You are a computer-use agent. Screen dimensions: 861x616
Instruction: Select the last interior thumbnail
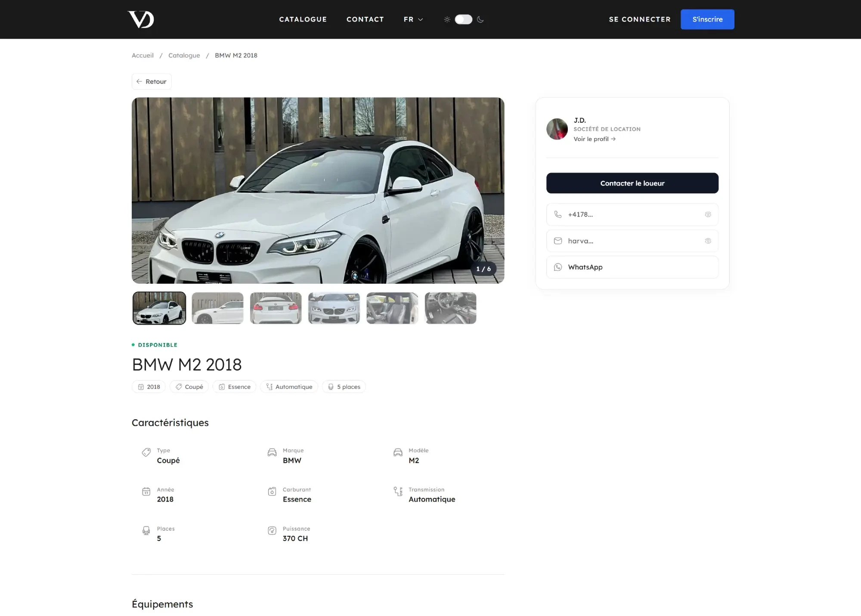451,308
